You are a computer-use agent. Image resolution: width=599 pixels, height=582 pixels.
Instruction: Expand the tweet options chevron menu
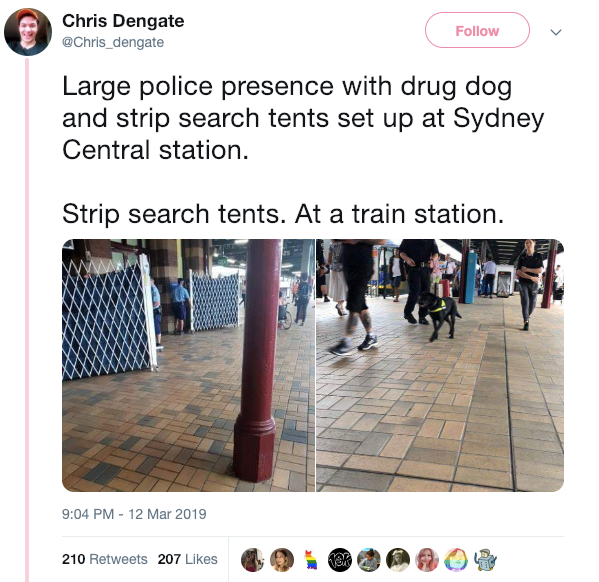pyautogui.click(x=556, y=32)
